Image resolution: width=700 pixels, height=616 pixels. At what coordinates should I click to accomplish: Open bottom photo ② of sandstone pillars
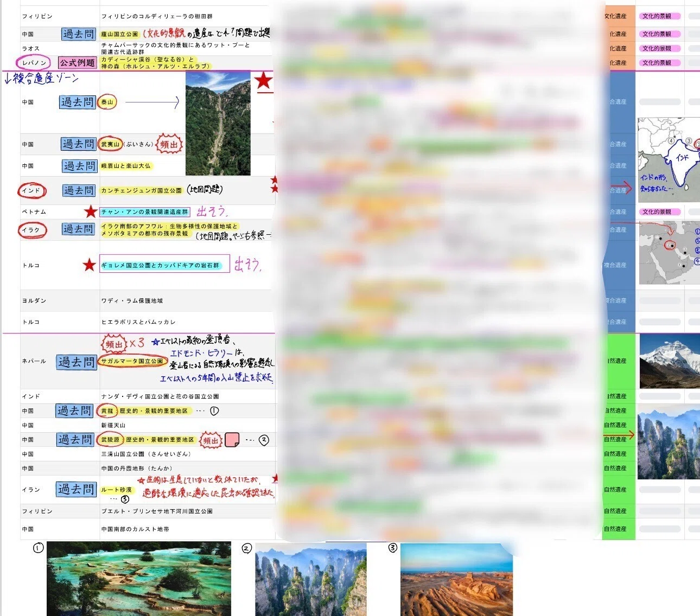pos(311,579)
